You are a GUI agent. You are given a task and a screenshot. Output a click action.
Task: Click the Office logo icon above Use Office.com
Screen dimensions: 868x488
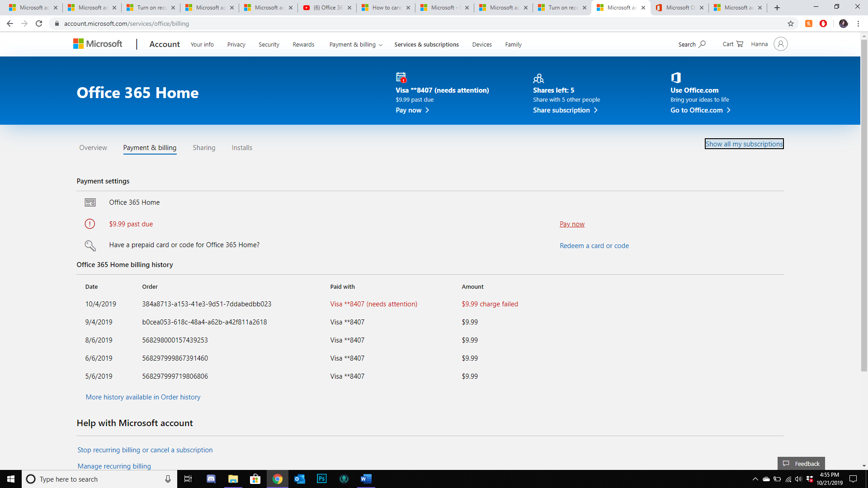pyautogui.click(x=676, y=78)
